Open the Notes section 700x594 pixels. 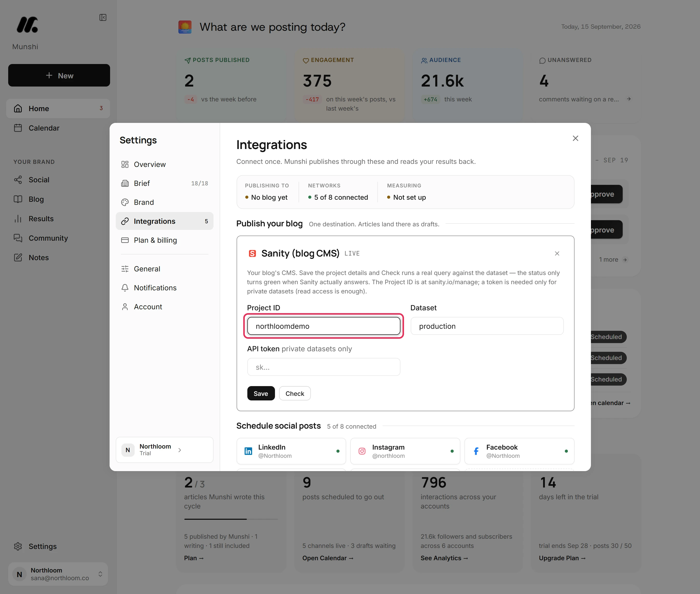click(58, 257)
